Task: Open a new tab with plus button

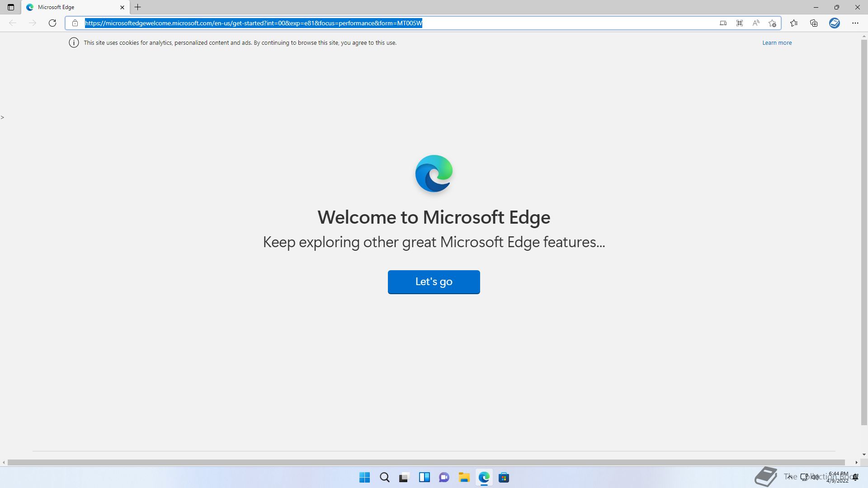Action: click(x=138, y=7)
